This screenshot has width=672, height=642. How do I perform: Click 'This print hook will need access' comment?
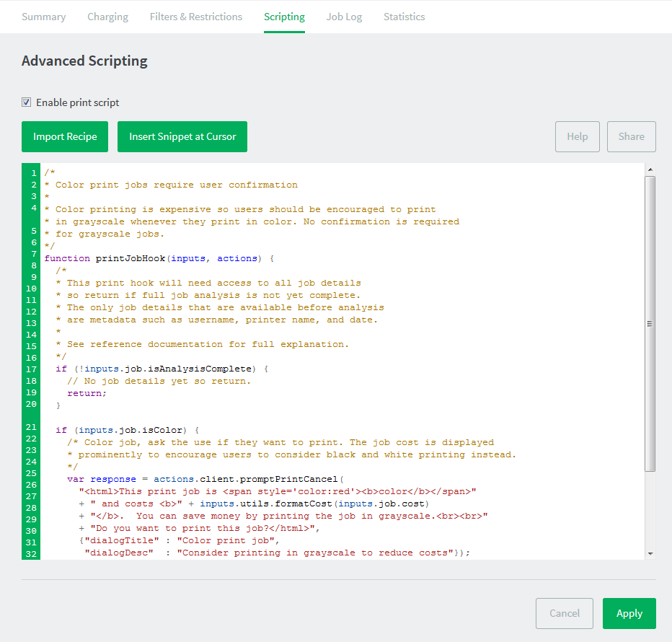208,283
